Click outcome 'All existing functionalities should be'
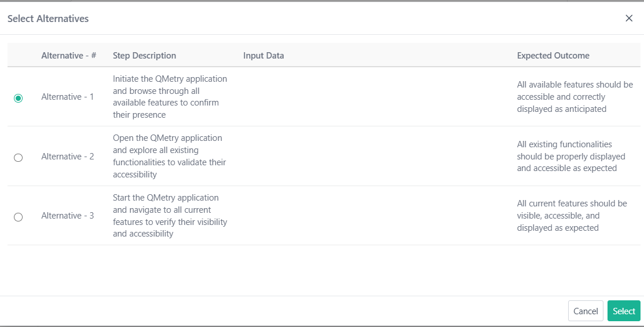Screen dimensions: 644x327 (571, 157)
